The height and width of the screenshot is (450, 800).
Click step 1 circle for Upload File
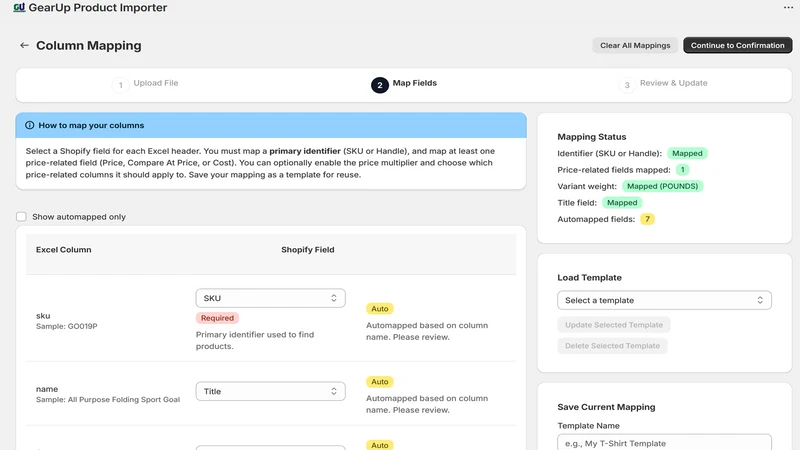pyautogui.click(x=120, y=85)
